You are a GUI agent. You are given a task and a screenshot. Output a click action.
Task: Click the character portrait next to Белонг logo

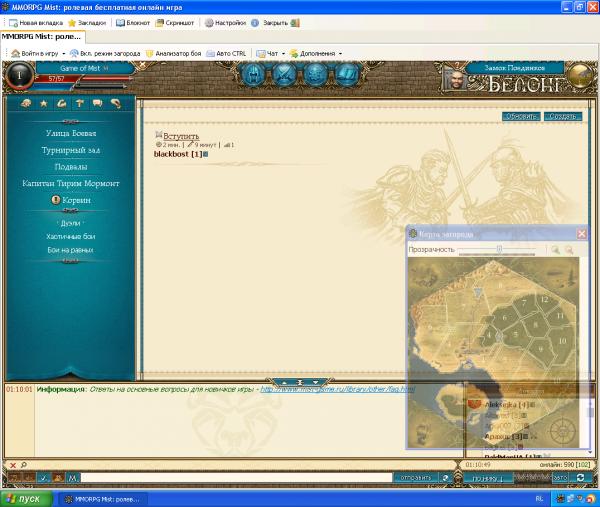(454, 78)
